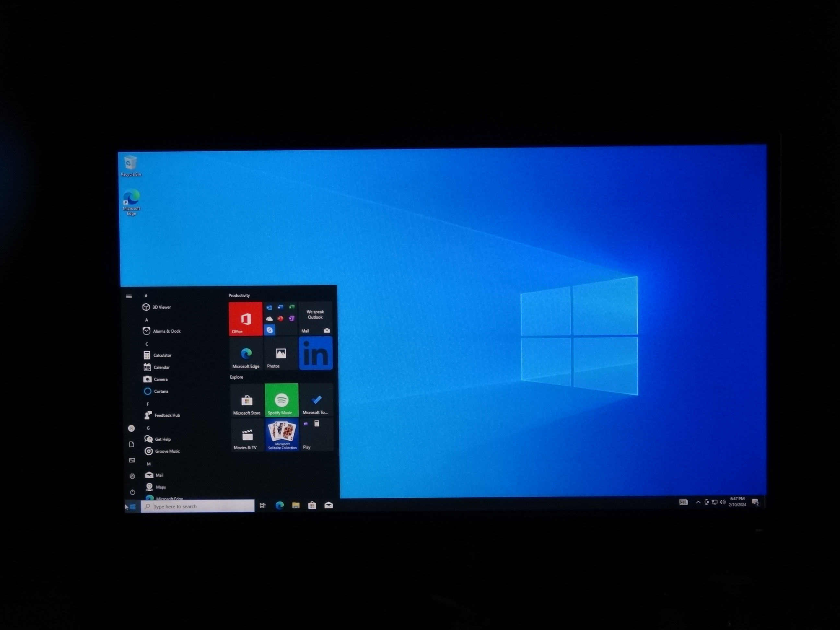840x630 pixels.
Task: Expand the Start menu hamburger button
Action: point(129,296)
